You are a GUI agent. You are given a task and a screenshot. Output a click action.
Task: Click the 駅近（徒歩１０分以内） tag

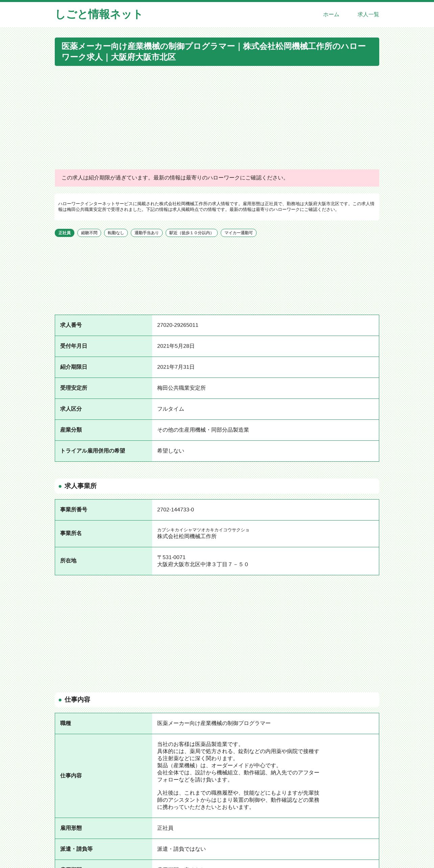point(192,233)
